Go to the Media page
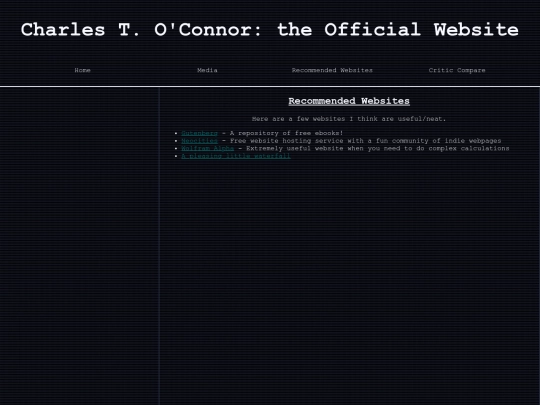The image size is (540, 405). (x=207, y=70)
